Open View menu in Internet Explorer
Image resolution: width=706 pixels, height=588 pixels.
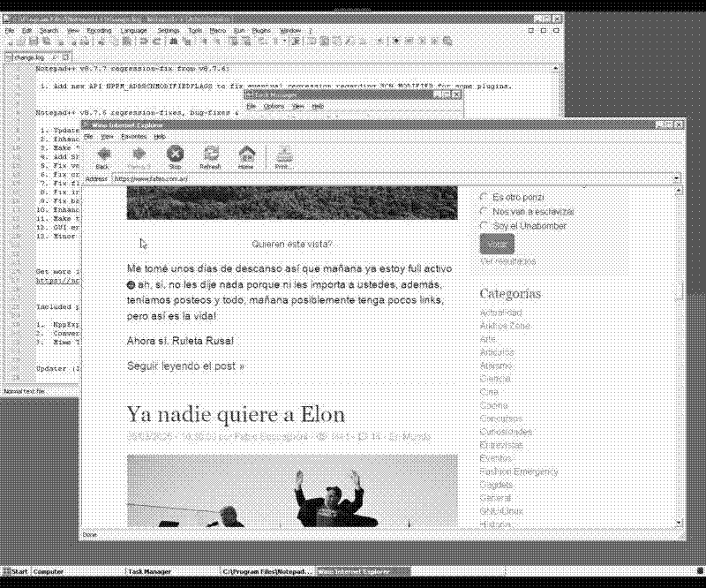(107, 137)
